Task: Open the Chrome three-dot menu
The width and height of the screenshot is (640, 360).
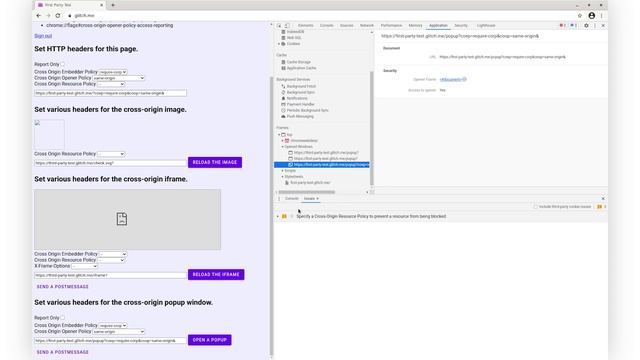Action: click(602, 16)
